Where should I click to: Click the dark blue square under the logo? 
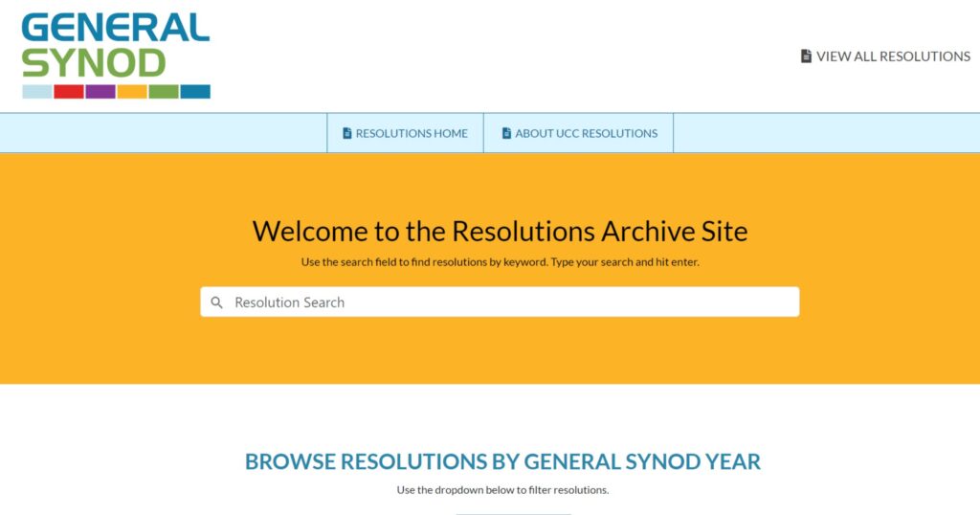tap(195, 92)
